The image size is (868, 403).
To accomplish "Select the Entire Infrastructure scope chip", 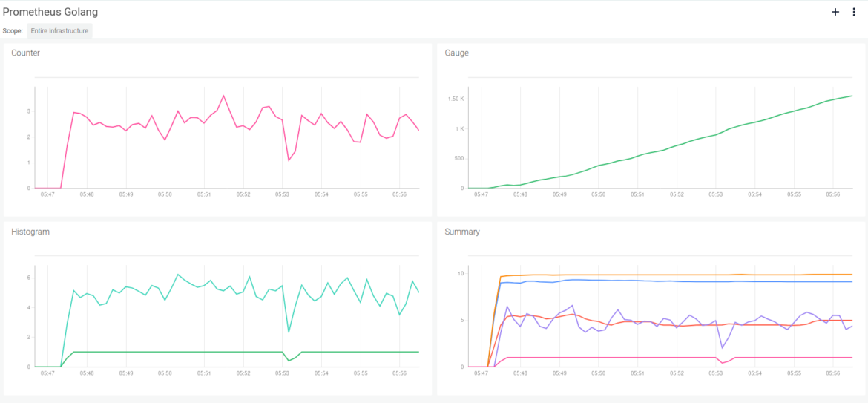I will (x=60, y=31).
